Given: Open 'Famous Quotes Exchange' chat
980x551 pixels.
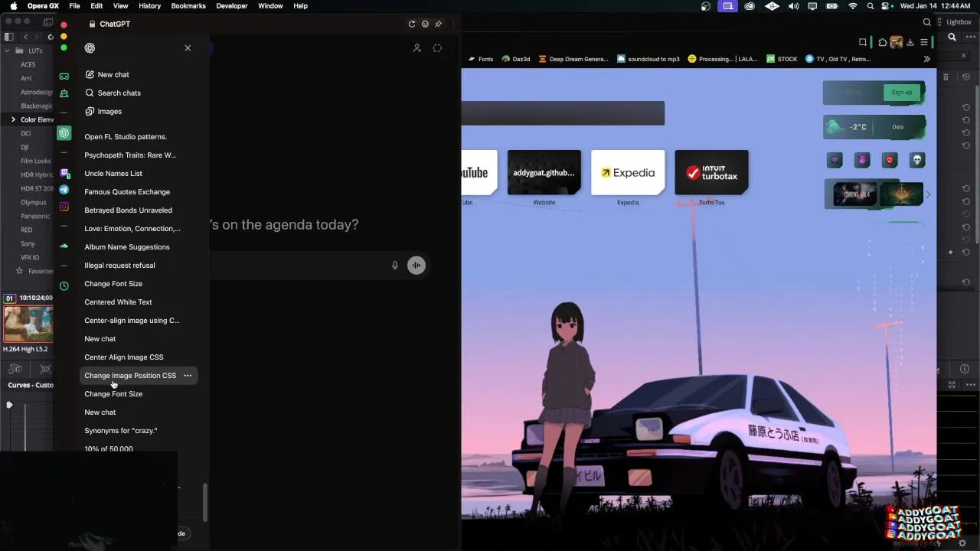Looking at the screenshot, I should pyautogui.click(x=127, y=192).
